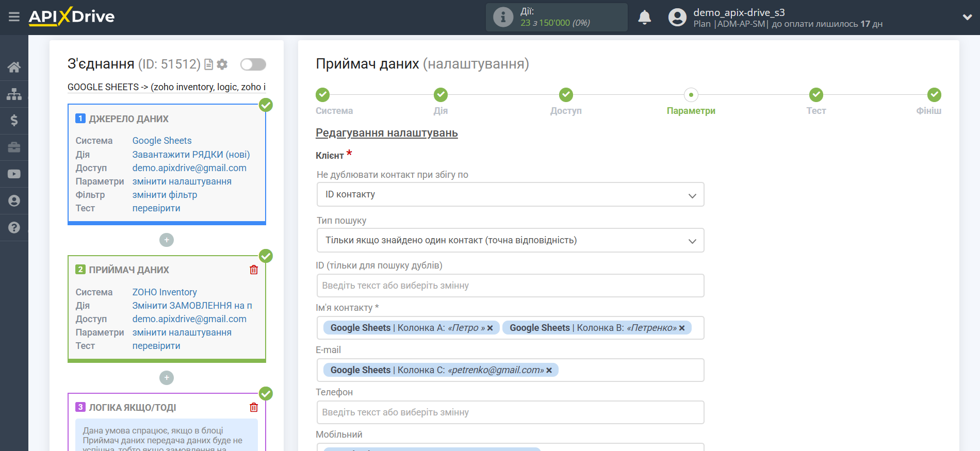Open connections sitemap icon in sidebar

pos(14,94)
